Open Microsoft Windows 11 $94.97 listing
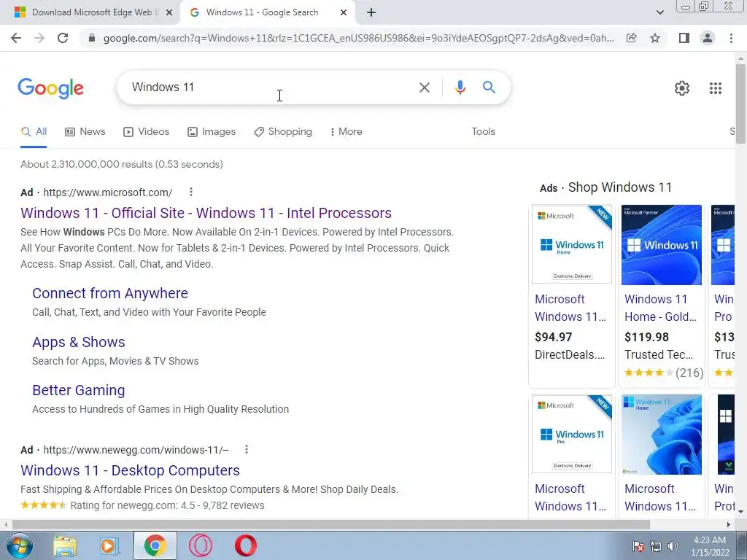The width and height of the screenshot is (747, 560). click(570, 308)
